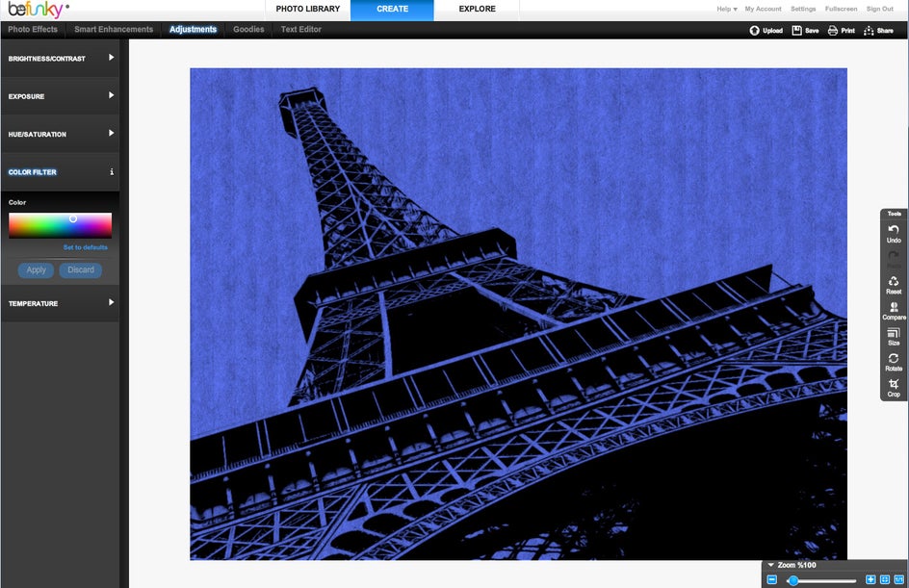The height and width of the screenshot is (588, 909).
Task: Collapse the Color Filter section header
Action: [x=61, y=172]
